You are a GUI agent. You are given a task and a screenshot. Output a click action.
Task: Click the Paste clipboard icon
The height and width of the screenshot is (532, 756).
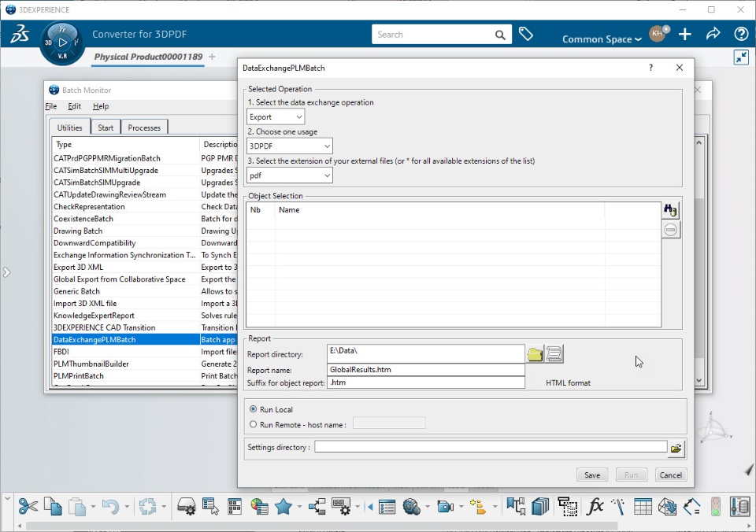coord(77,507)
